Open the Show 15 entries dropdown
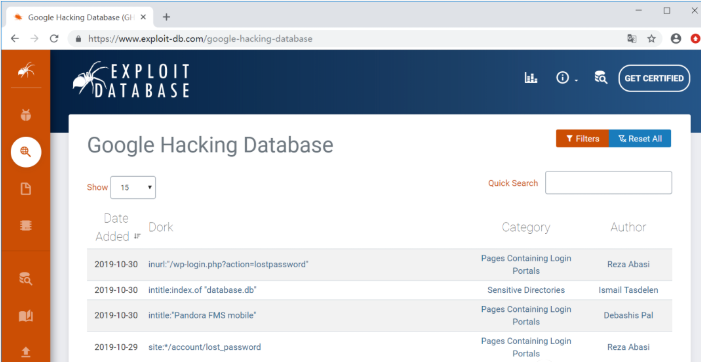Screen dimensions: 701x362 [x=133, y=187]
